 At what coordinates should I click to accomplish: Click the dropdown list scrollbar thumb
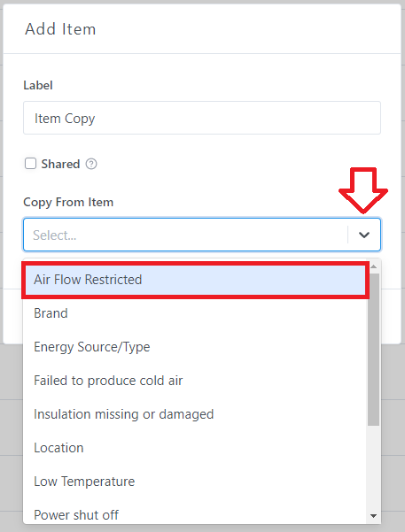(374, 350)
